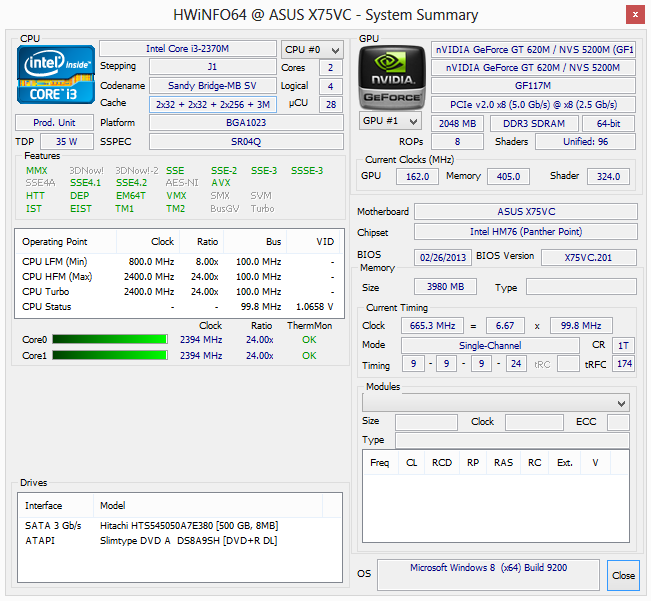
Task: Click the AES-NI feature label
Action: point(182,183)
